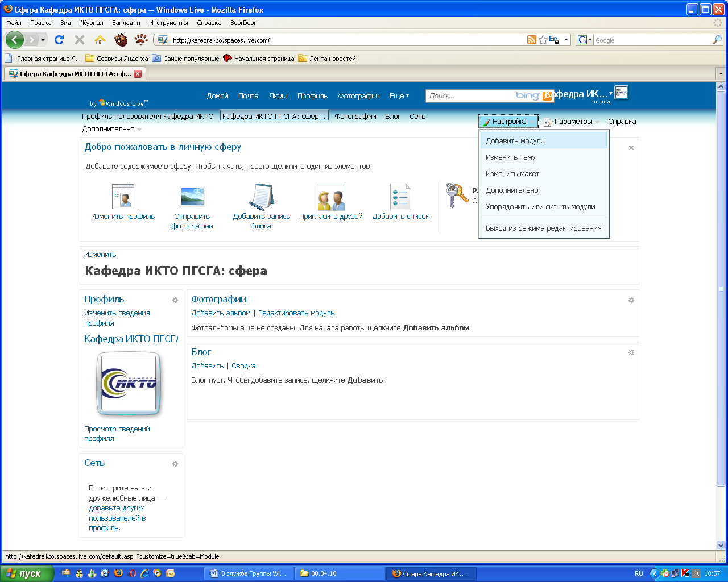Click the Отправить фотографии picture icon
Viewport: 728px width, 582px height.
[x=192, y=197]
